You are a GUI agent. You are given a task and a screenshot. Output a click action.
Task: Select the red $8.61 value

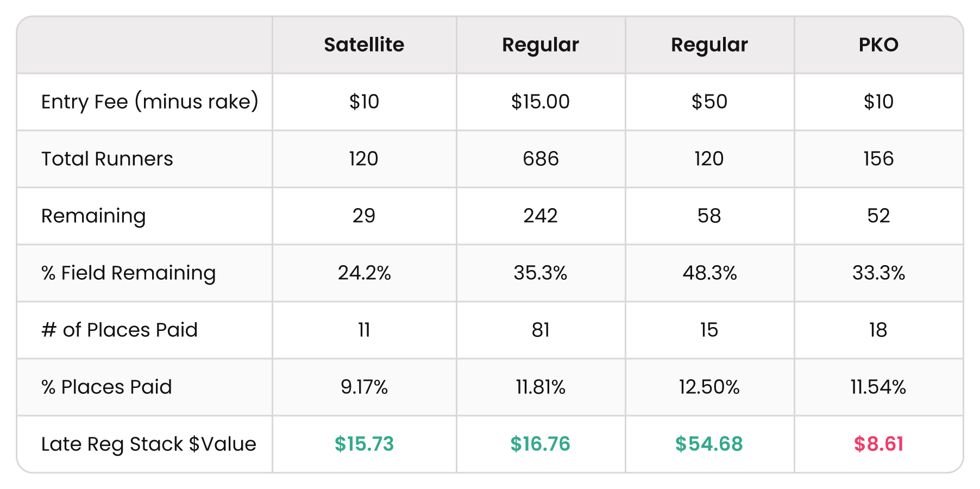tap(878, 444)
